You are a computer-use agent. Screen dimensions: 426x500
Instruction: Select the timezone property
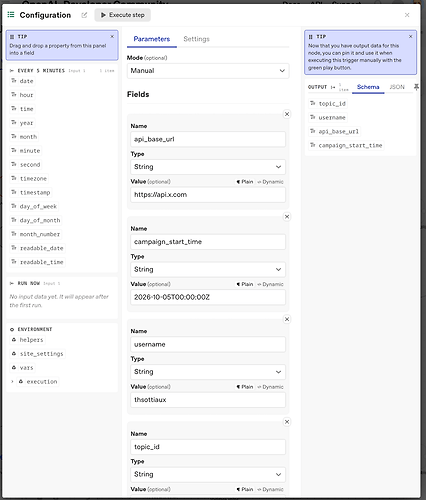29,179
